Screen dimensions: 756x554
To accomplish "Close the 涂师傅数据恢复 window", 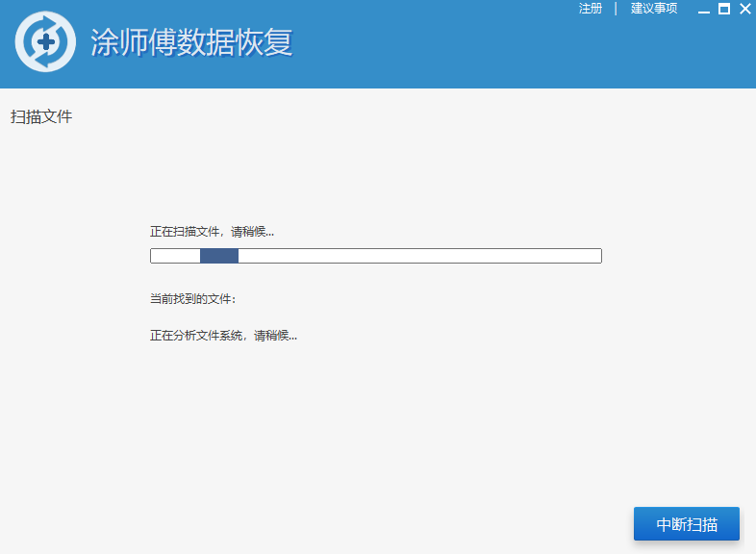I will coord(744,9).
